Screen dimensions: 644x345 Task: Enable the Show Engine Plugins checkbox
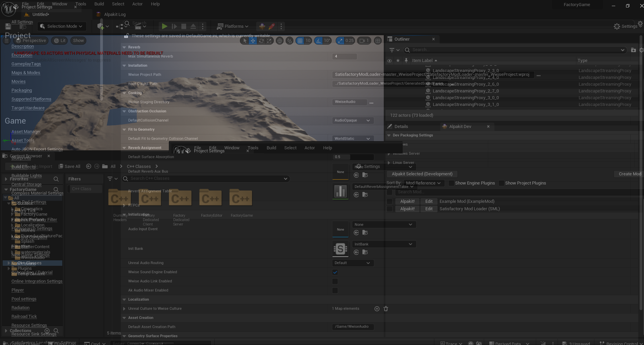coord(451,183)
